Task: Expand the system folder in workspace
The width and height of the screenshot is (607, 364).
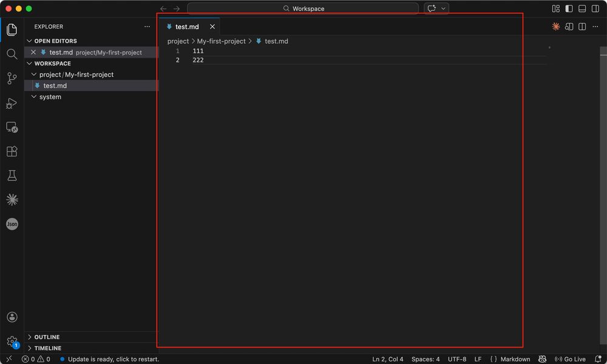Action: [50, 97]
